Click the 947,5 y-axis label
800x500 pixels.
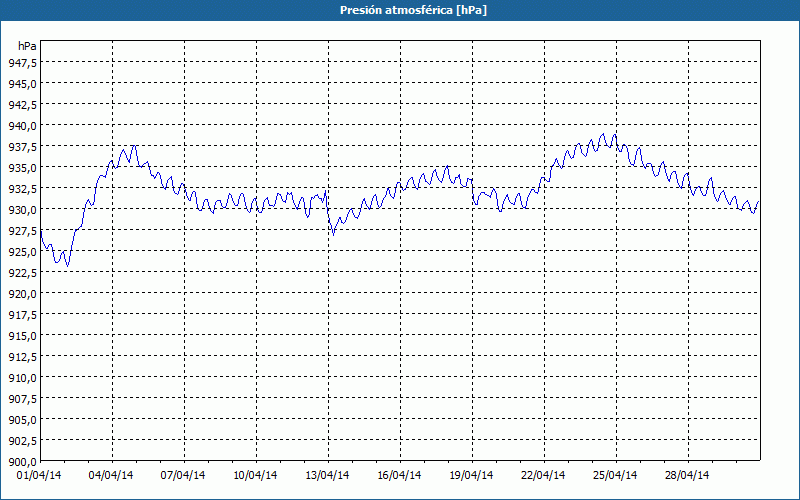tap(22, 62)
